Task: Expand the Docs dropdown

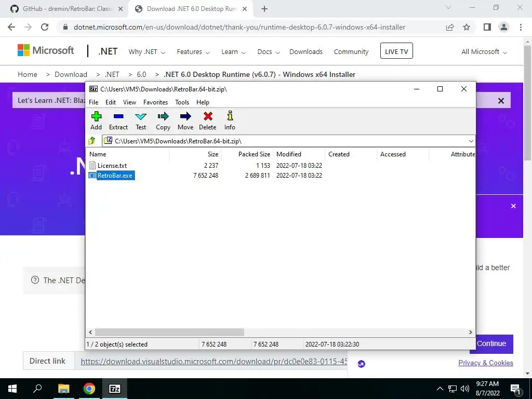Action: click(x=269, y=52)
